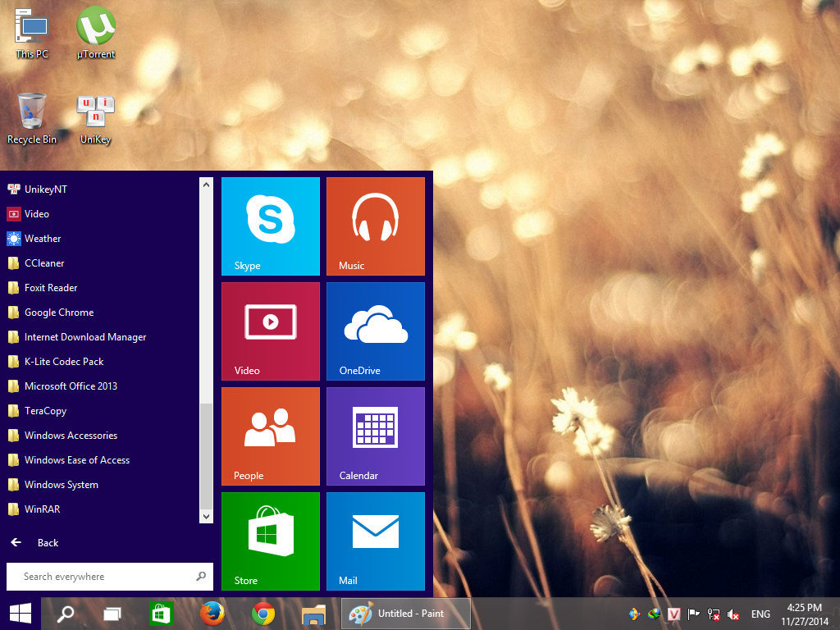Viewport: 840px width, 630px height.
Task: Go Back to the main Start list
Action: coord(34,543)
